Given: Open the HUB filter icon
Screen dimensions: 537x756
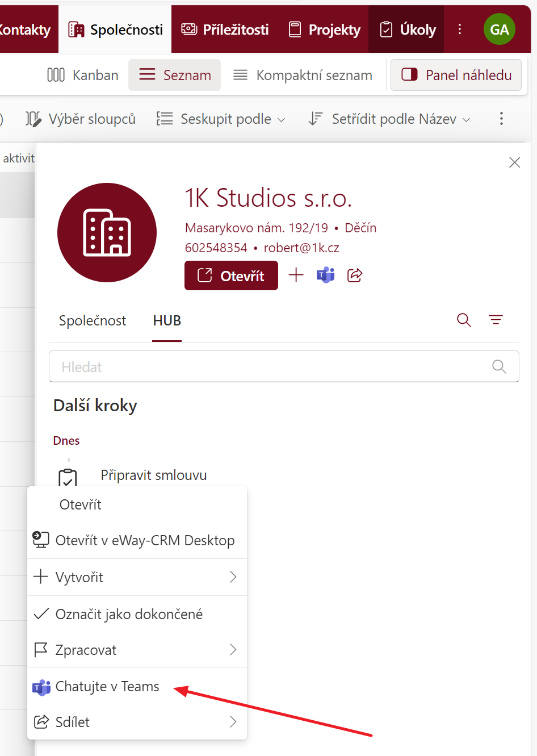Looking at the screenshot, I should coord(496,320).
